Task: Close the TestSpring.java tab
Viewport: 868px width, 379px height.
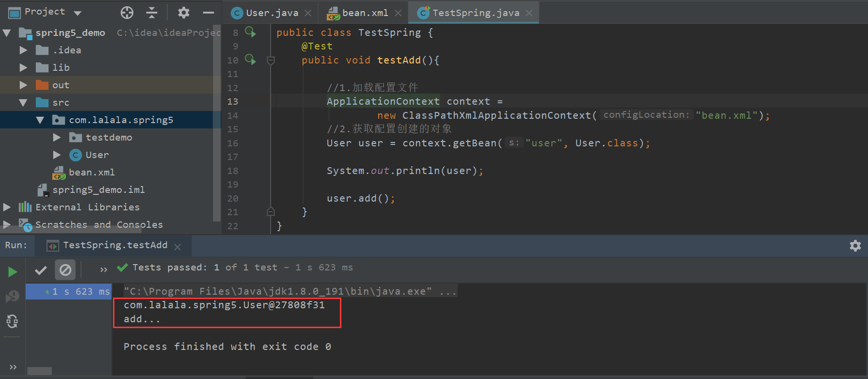Action: 529,13
